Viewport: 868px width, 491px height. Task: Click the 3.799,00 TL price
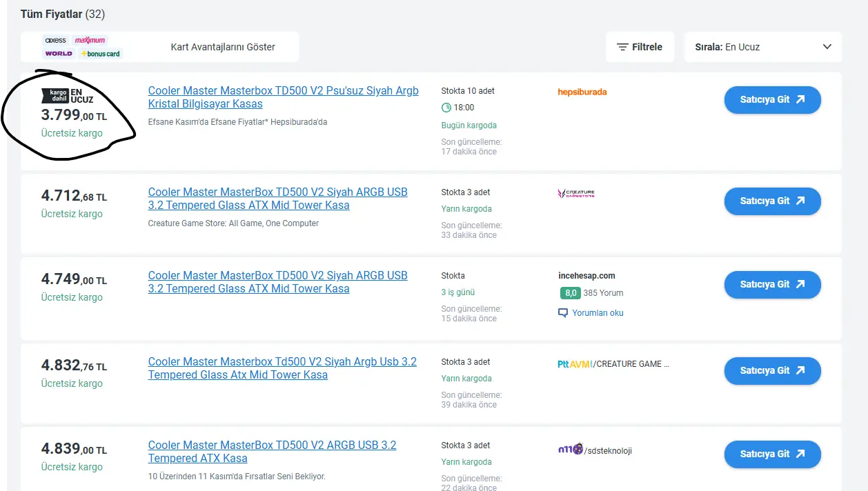click(x=74, y=115)
